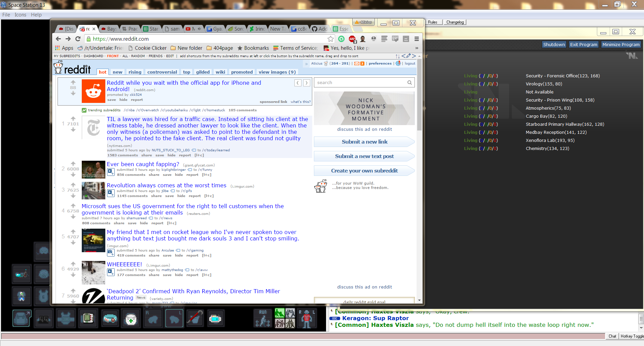Upvote 'Revolution always comes at the worst times'
This screenshot has width=644, height=346.
[73, 185]
